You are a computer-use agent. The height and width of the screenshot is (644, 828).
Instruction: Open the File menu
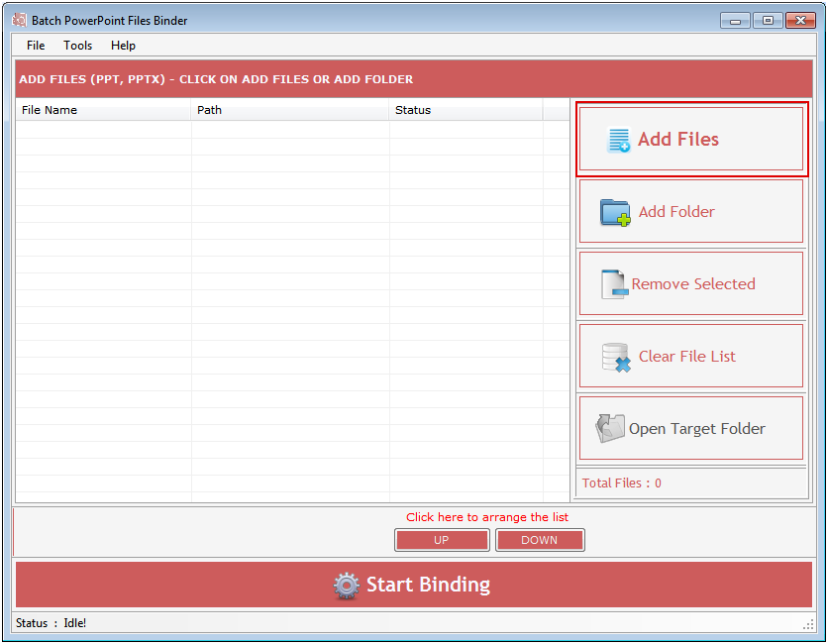pyautogui.click(x=36, y=46)
